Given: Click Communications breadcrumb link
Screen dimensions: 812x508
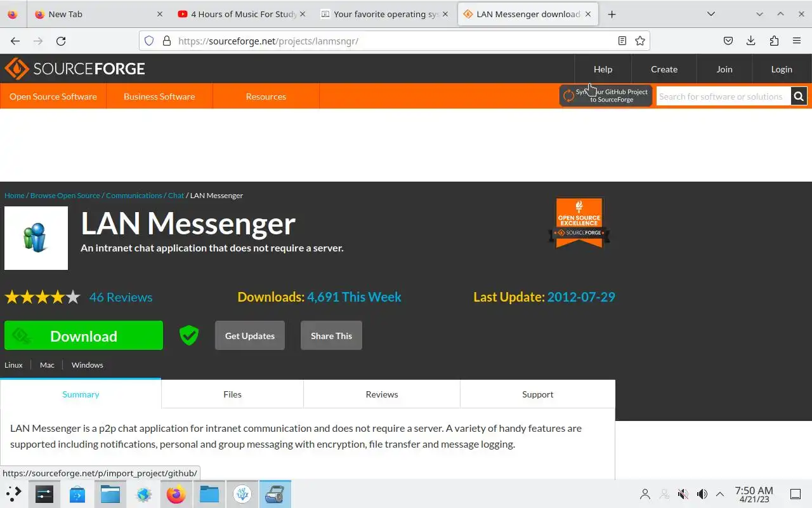Looking at the screenshot, I should (x=134, y=196).
